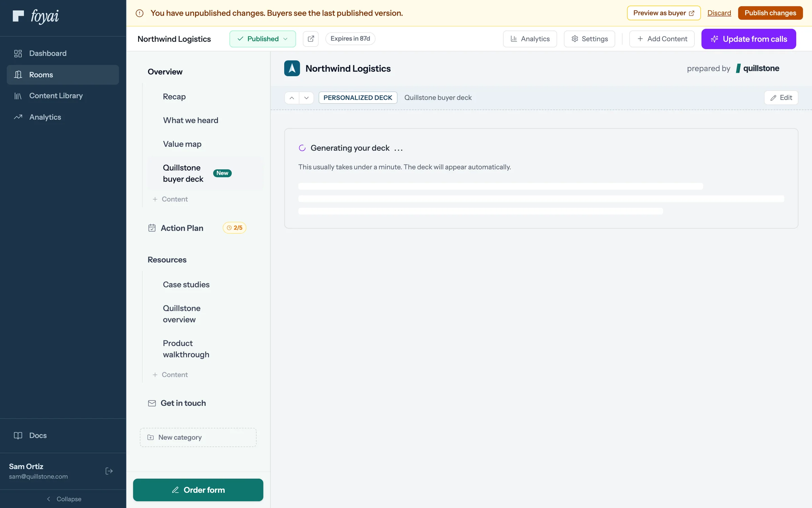Image resolution: width=812 pixels, height=508 pixels.
Task: Create a New category
Action: point(198,437)
